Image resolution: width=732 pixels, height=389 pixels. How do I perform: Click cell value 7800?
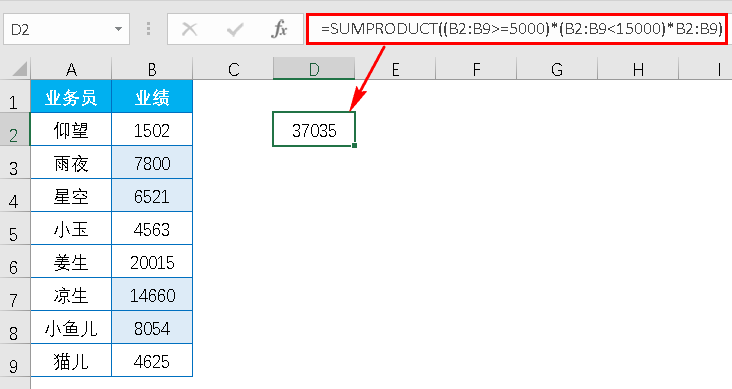[x=152, y=163]
